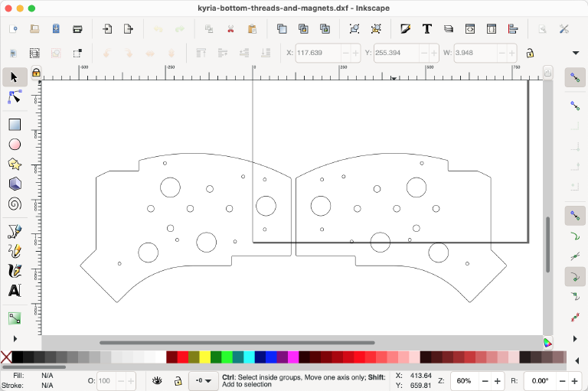
Task: Click the no-color X swatch
Action: coord(6,357)
